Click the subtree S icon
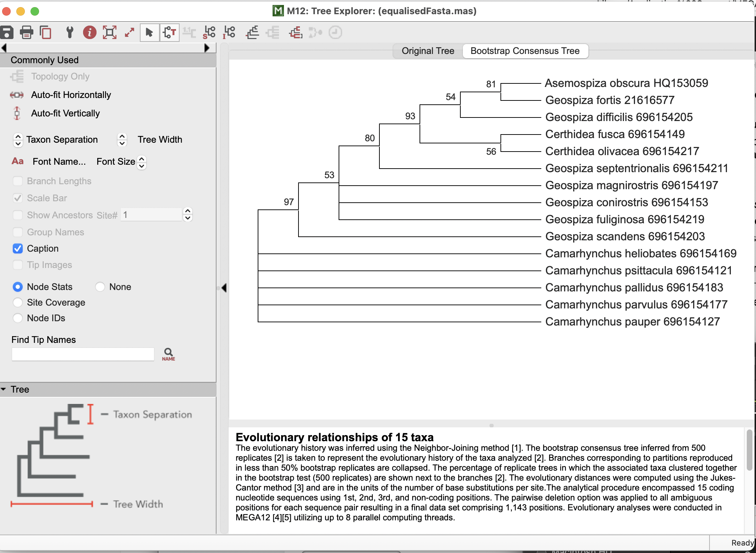This screenshot has width=756, height=553. (209, 32)
